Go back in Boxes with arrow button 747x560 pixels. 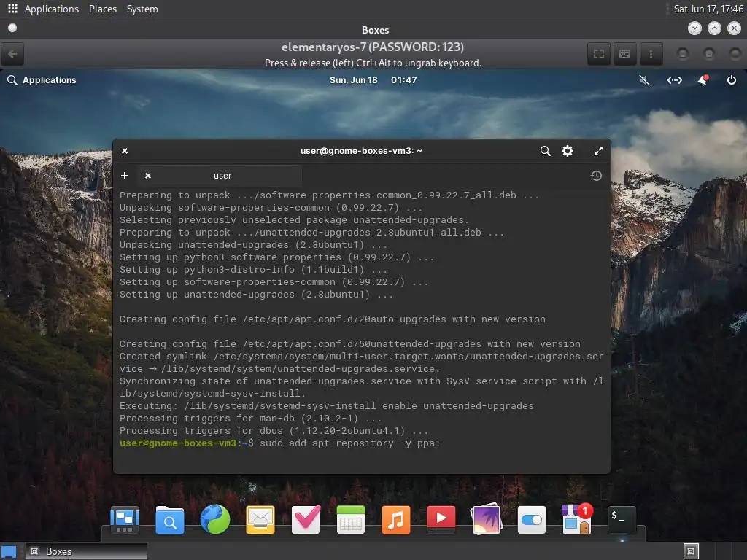[x=12, y=54]
